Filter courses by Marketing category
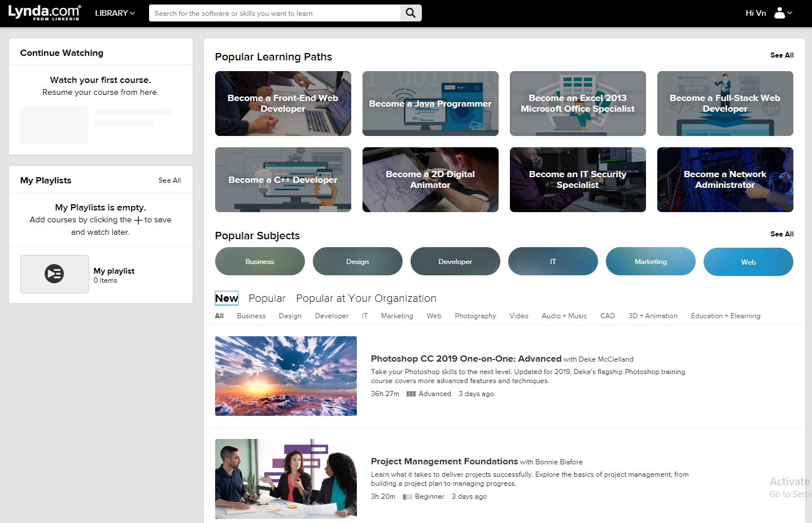This screenshot has height=523, width=812. 397,316
